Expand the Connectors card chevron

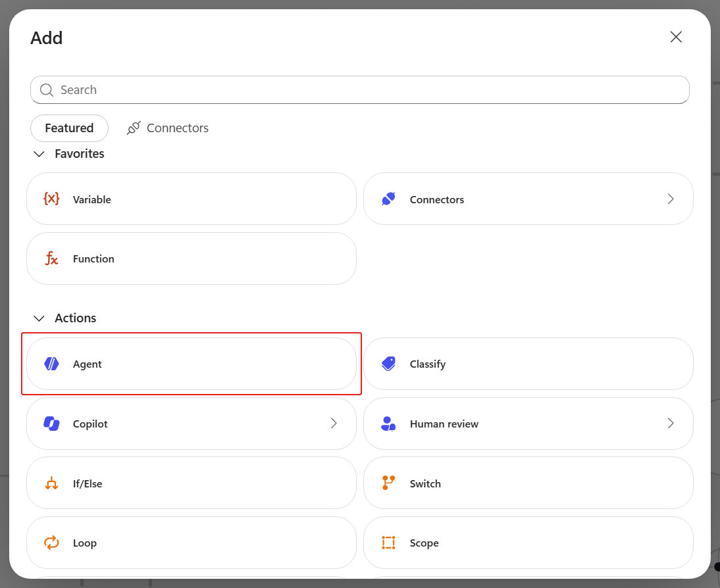click(x=671, y=199)
